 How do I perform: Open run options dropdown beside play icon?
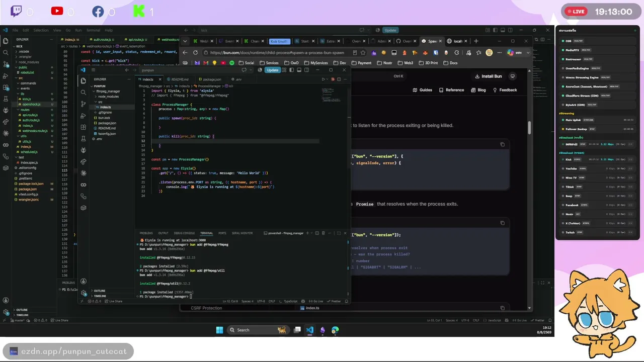tap(328, 79)
